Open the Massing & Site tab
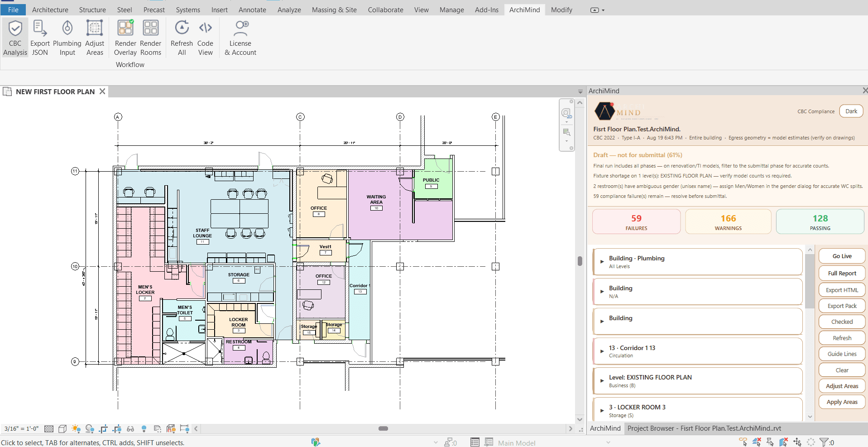 pyautogui.click(x=334, y=10)
